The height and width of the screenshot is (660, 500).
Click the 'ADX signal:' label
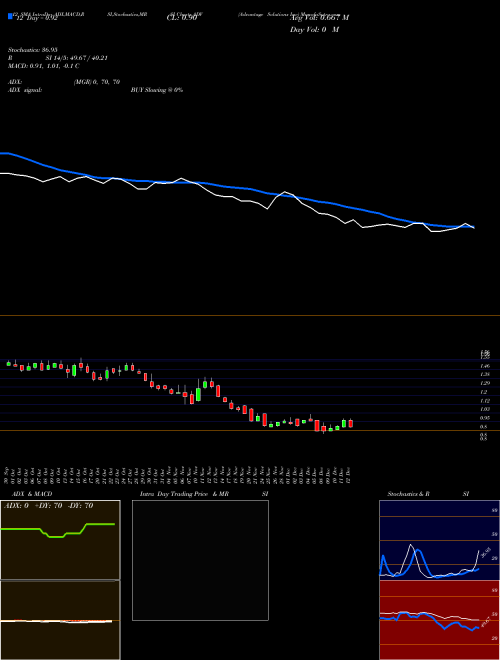click(x=25, y=90)
